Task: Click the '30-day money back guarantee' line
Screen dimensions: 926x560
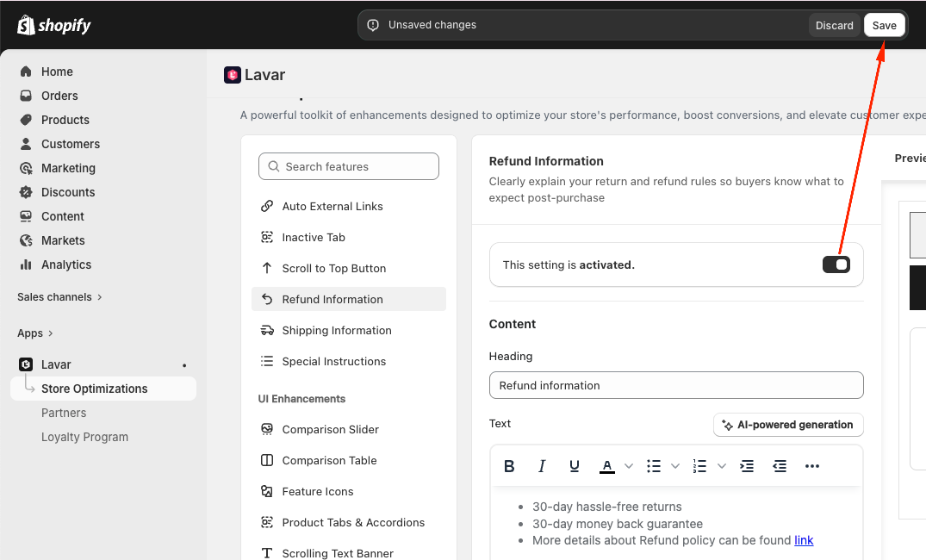Action: click(x=617, y=524)
